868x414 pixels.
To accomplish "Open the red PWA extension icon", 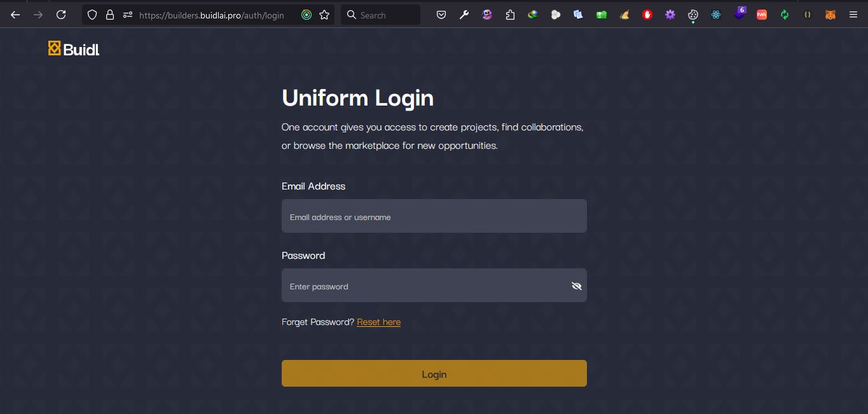I will click(x=762, y=15).
